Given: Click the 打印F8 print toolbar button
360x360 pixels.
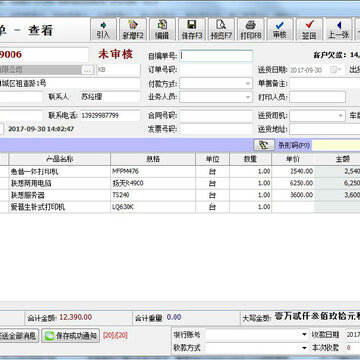Looking at the screenshot, I should [251, 30].
